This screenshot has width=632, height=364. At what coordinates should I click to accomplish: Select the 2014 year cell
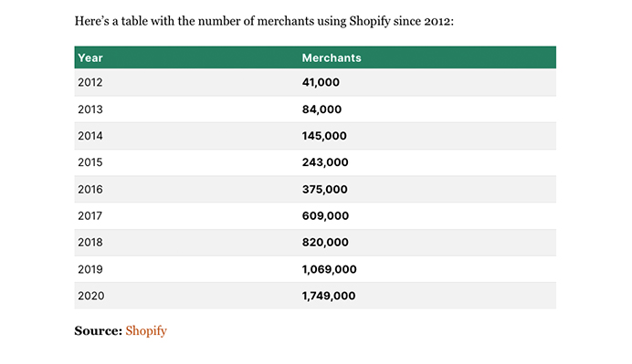pyautogui.click(x=90, y=136)
